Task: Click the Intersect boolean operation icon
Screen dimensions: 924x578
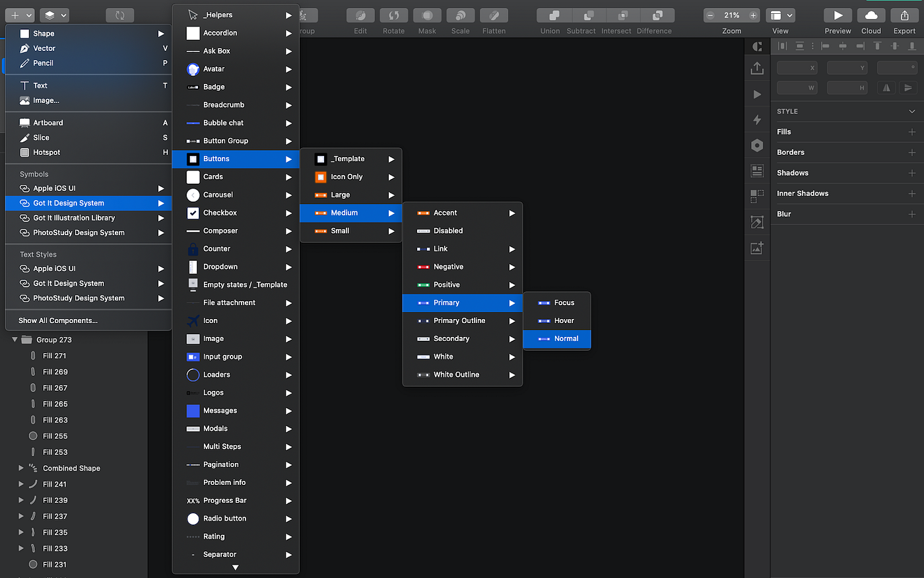Action: coord(623,15)
